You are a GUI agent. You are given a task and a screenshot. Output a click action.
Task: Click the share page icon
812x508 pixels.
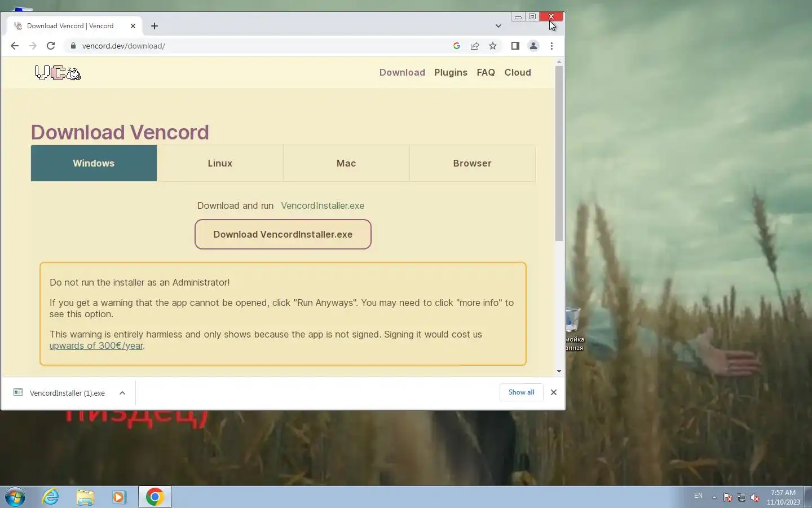(x=475, y=46)
